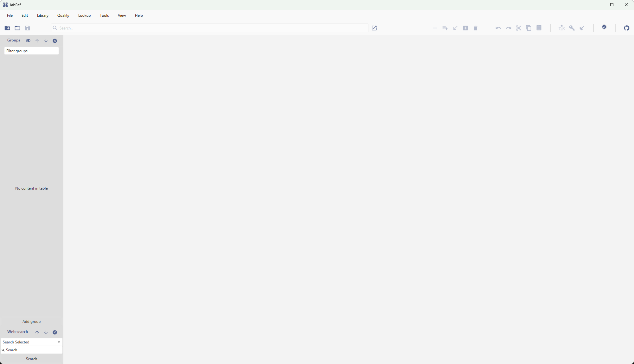The image size is (634, 364).
Task: Click the Delete entry trash icon
Action: pos(476,28)
